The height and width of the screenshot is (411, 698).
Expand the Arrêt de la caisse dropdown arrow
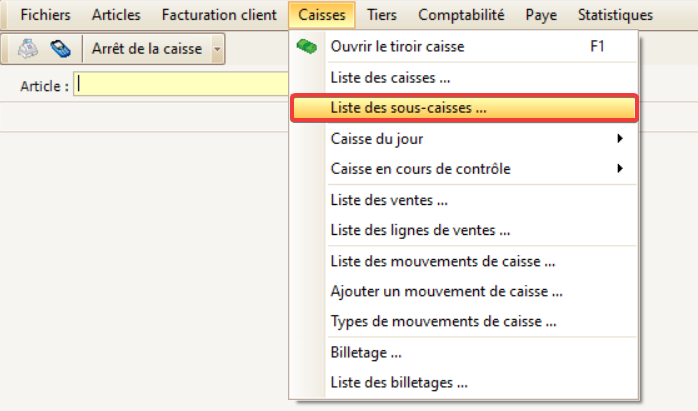tap(217, 49)
